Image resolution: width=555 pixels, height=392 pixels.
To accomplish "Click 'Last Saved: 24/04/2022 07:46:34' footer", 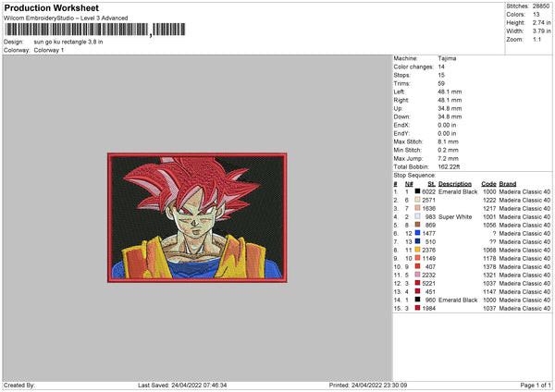I will [x=182, y=385].
